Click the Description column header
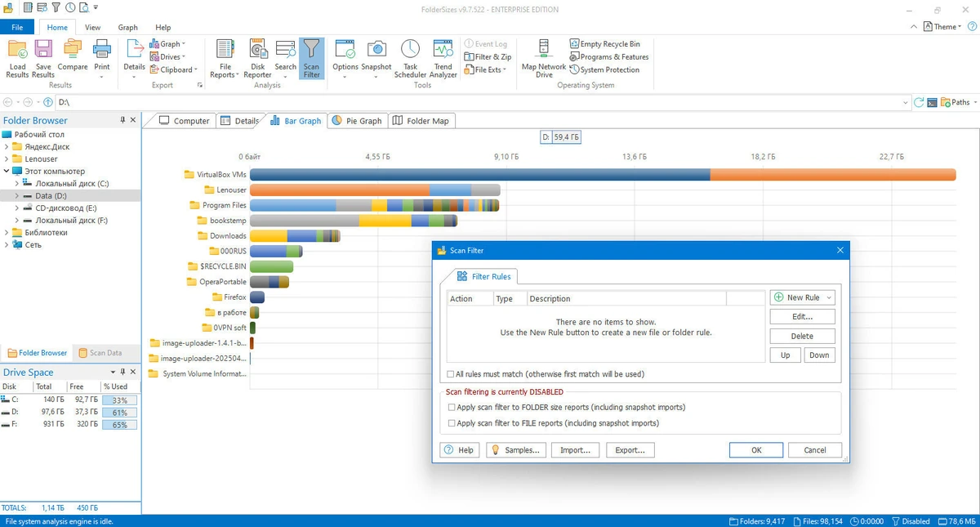 click(626, 298)
